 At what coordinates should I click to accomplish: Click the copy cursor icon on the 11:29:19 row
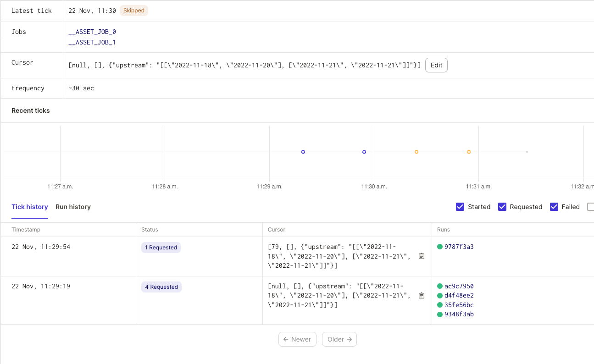pos(422,296)
